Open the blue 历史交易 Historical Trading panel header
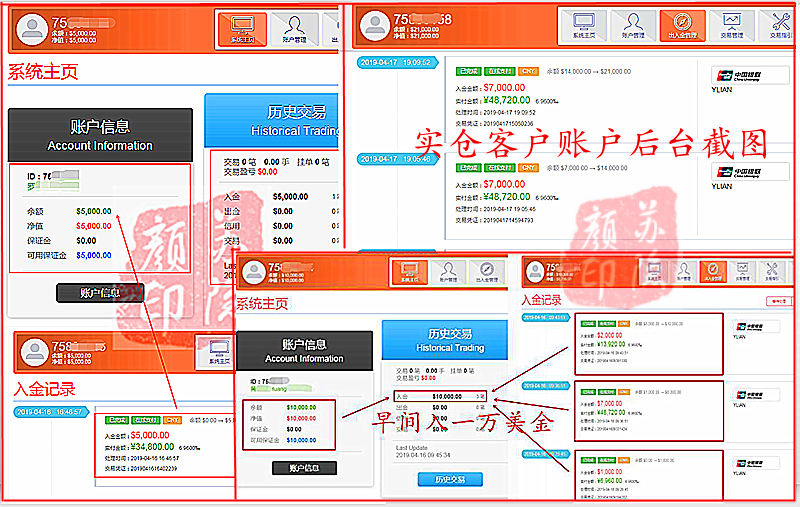The width and height of the screenshot is (800, 507). point(270,120)
